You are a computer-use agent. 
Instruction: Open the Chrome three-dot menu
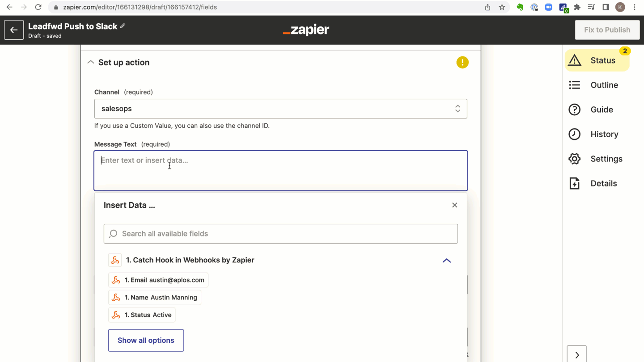[x=634, y=7]
